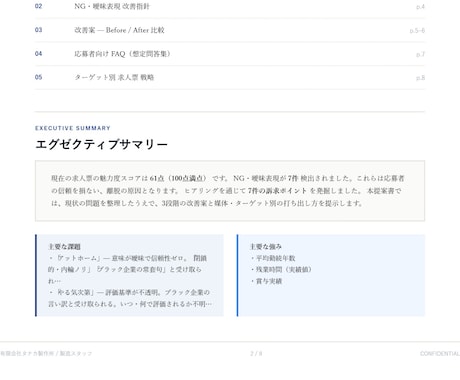Screen dimensions: 460x380
Task: Click the page indicator '2 / 8'
Action: (256, 353)
